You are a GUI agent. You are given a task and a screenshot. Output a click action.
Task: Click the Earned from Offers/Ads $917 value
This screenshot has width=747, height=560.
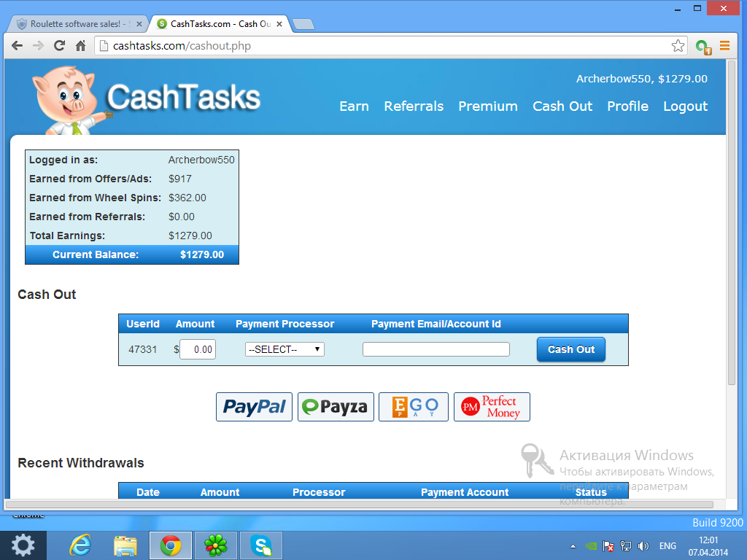point(180,179)
